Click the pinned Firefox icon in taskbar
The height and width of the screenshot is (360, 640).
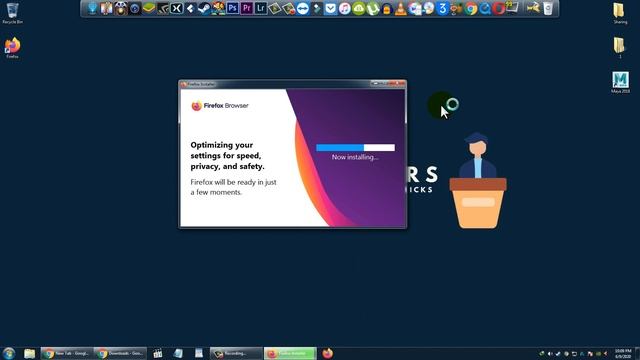[327, 353]
